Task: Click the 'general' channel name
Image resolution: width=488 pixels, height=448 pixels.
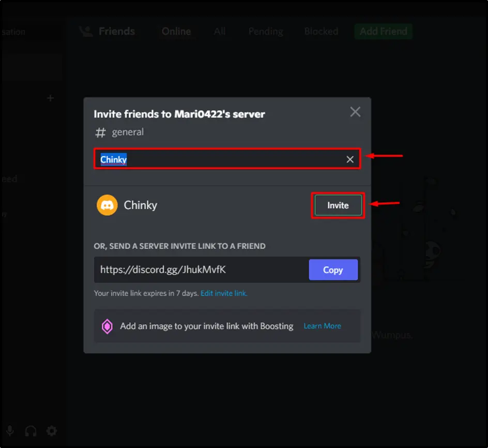Action: pos(128,132)
